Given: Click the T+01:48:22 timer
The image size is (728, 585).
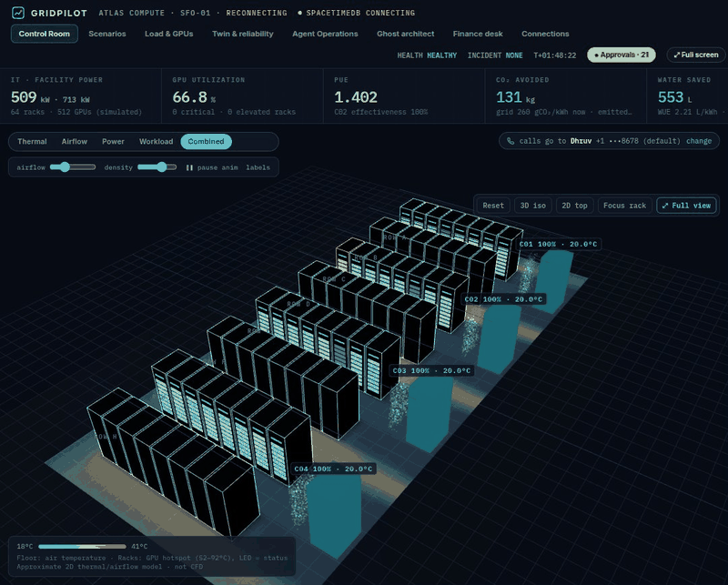Looking at the screenshot, I should point(555,55).
